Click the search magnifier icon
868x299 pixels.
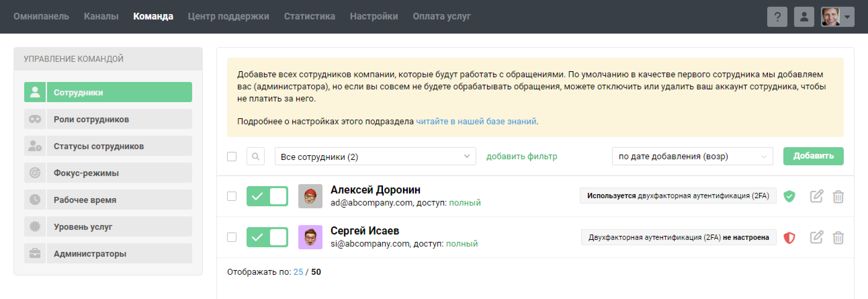[255, 157]
